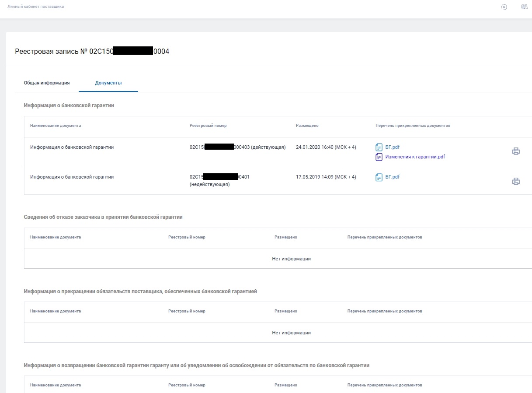Click the circular play icon in header
The width and height of the screenshot is (532, 393).
point(504,7)
